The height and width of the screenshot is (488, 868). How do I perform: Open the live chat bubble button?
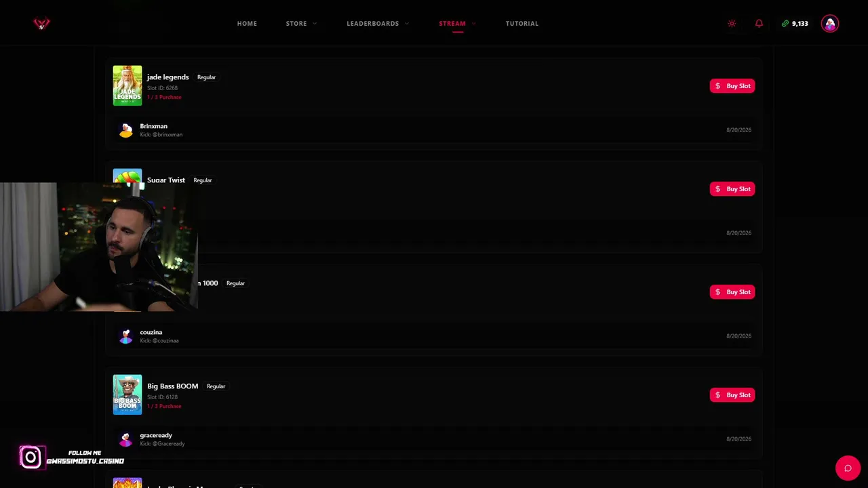(x=848, y=468)
